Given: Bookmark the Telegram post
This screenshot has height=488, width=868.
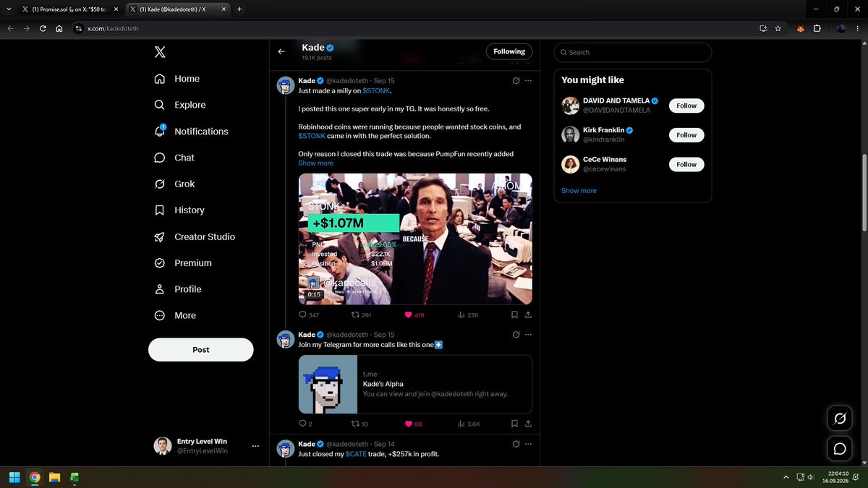Looking at the screenshot, I should coord(514,424).
